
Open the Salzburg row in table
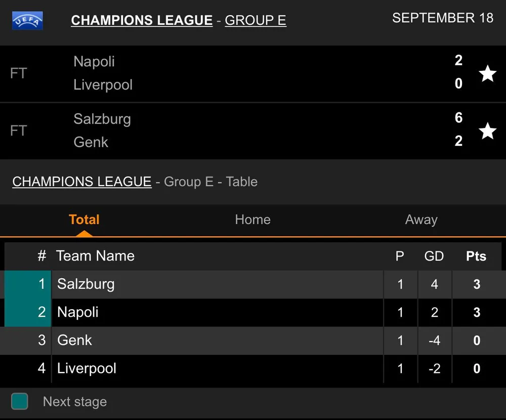click(86, 284)
